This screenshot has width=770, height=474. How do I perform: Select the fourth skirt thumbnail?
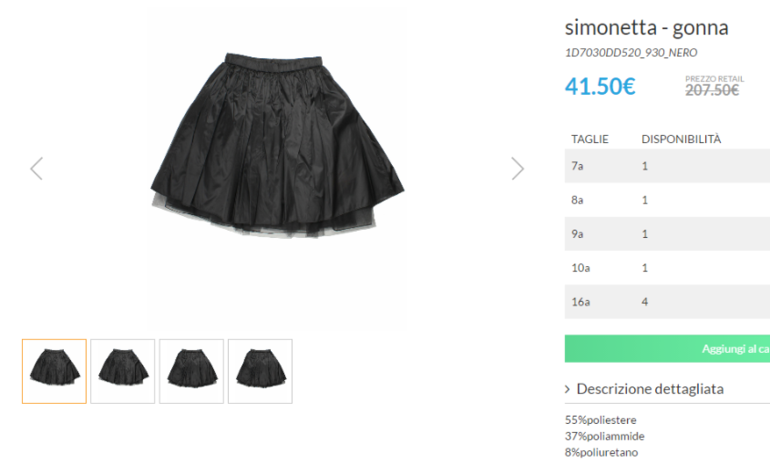(260, 371)
